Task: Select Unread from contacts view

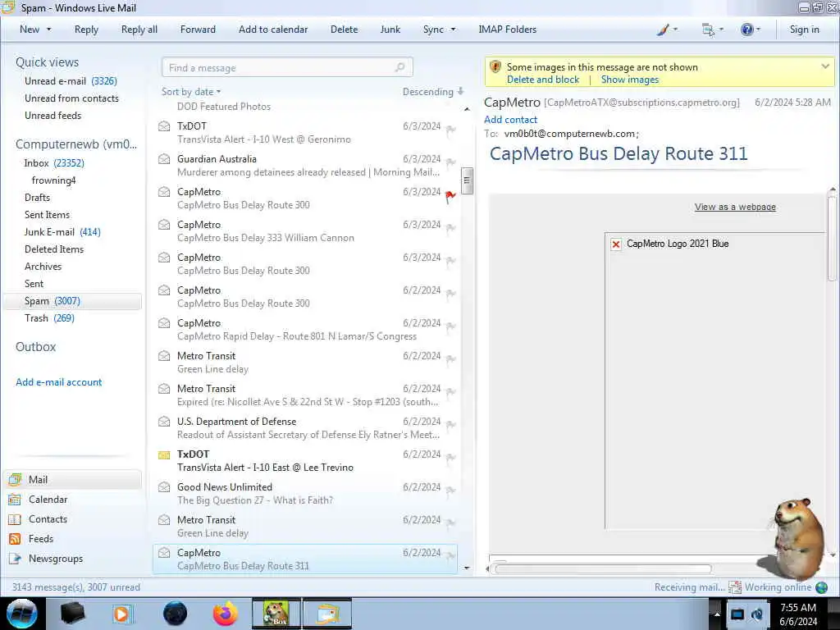Action: 71,98
